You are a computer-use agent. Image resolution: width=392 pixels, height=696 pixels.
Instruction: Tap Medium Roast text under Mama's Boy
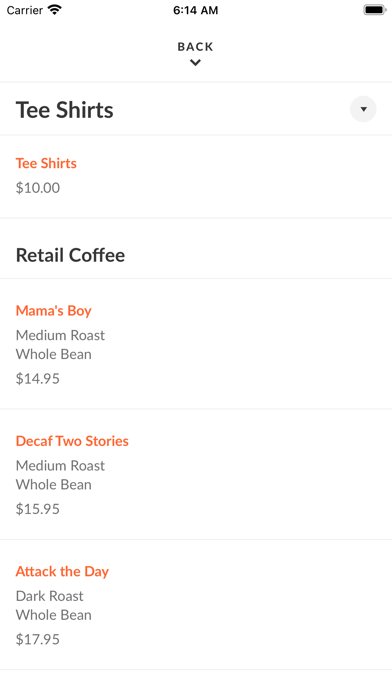(x=60, y=335)
